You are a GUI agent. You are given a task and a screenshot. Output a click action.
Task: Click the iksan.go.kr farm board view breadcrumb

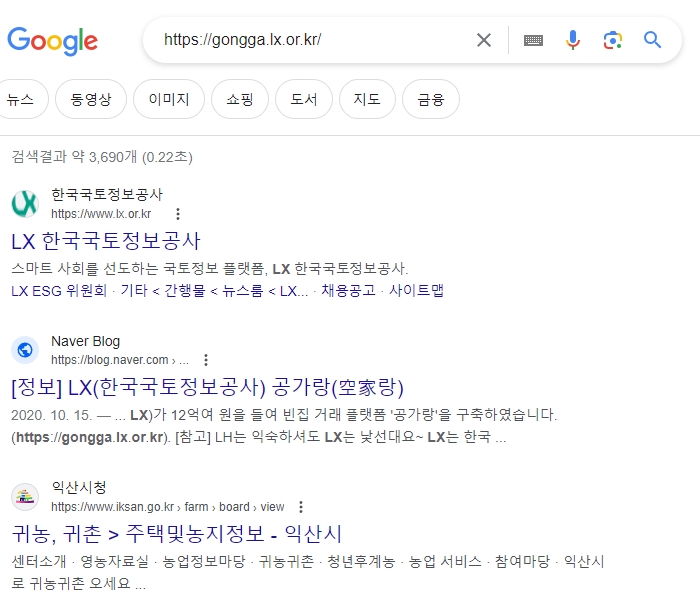(x=168, y=507)
